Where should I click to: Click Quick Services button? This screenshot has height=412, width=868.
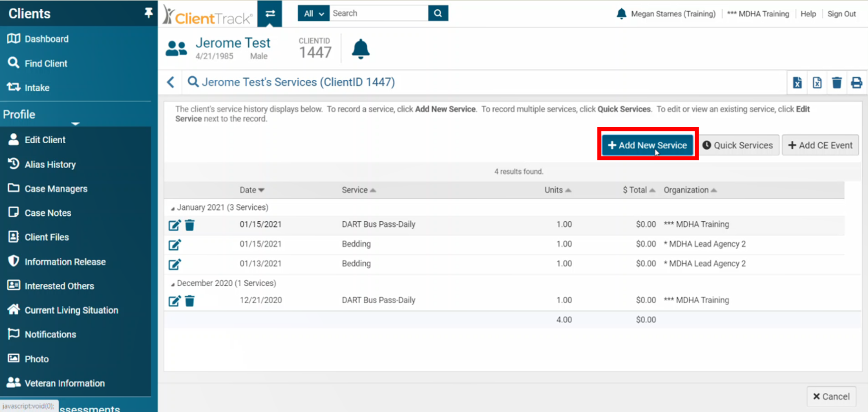[738, 145]
